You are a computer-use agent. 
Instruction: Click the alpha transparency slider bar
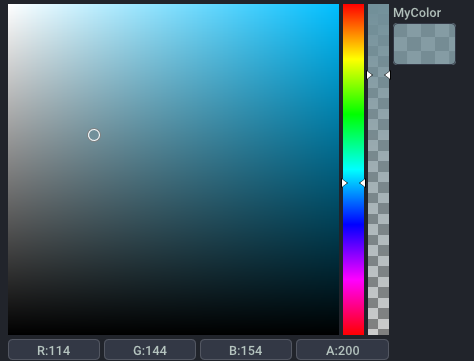(378, 169)
